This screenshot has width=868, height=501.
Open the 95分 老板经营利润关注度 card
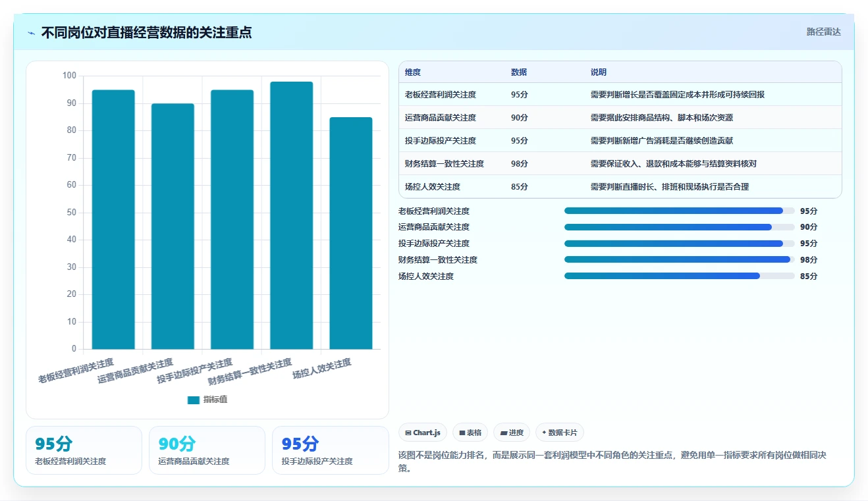pos(84,450)
